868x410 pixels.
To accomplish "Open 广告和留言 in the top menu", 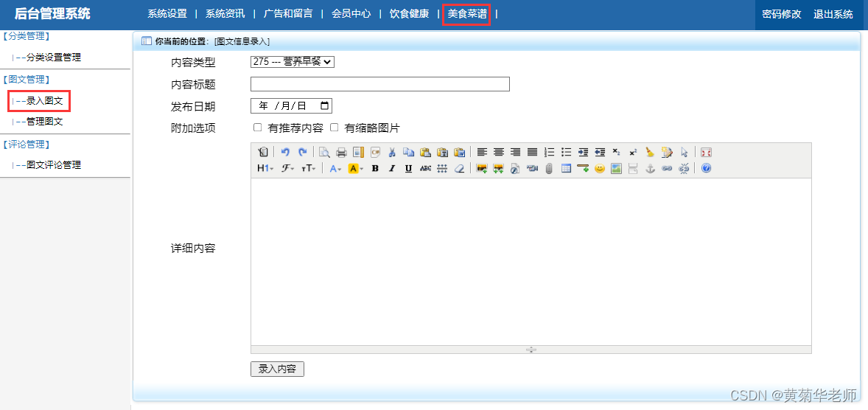I will pyautogui.click(x=288, y=14).
